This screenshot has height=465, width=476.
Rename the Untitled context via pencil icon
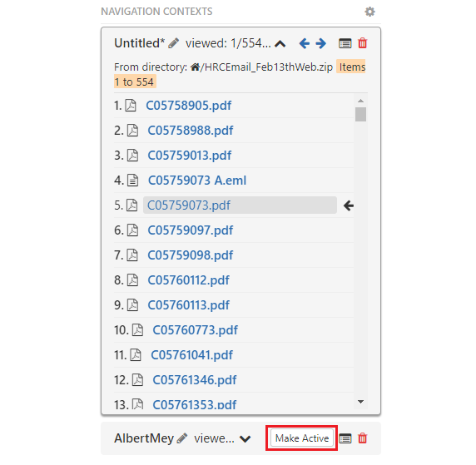pyautogui.click(x=174, y=43)
